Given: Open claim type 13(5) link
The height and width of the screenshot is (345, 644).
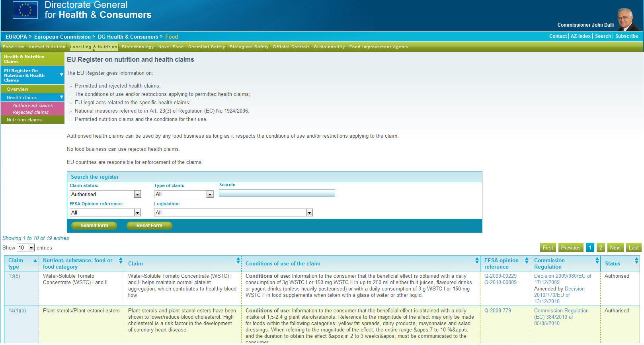Looking at the screenshot, I should click(14, 276).
